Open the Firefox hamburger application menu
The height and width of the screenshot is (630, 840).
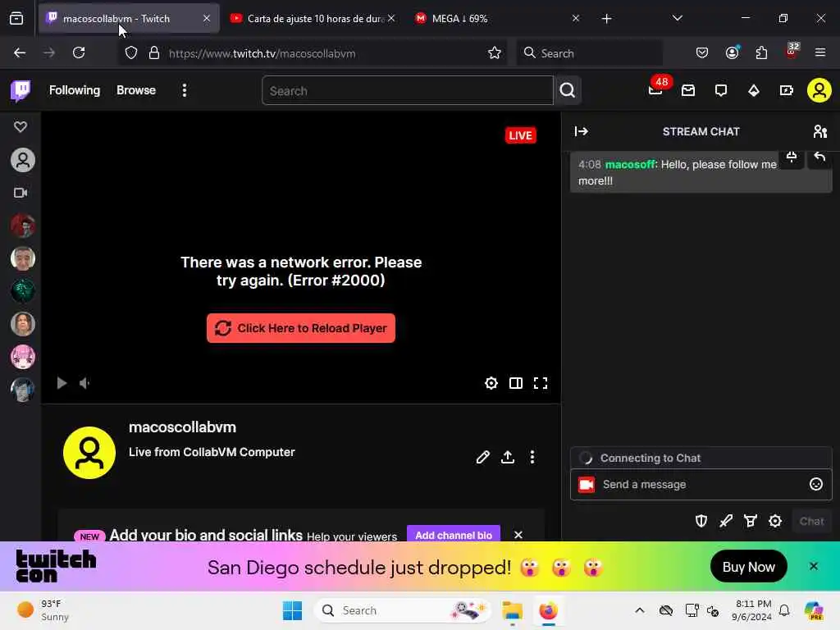point(820,52)
